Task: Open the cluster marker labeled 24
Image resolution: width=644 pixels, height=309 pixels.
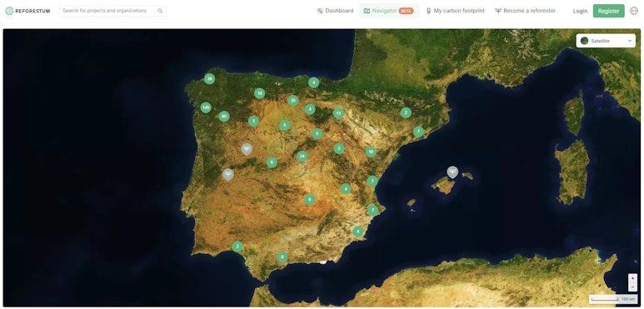Action: [x=302, y=156]
